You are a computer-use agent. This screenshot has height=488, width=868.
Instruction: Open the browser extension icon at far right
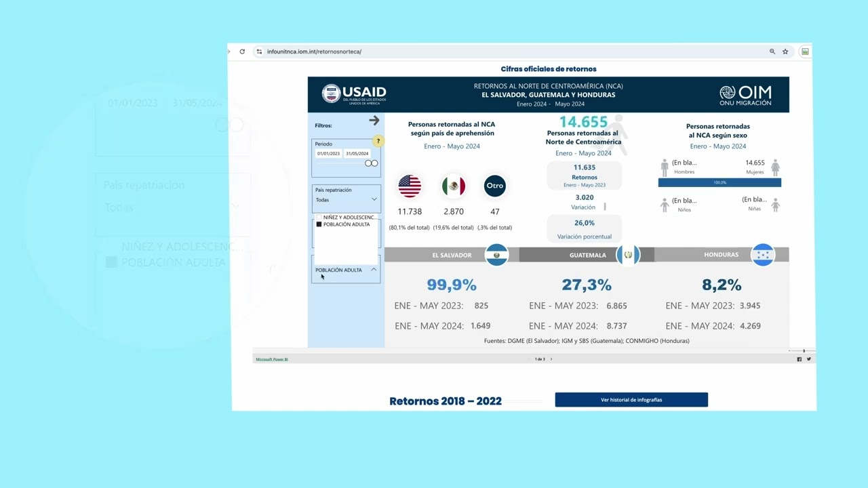pyautogui.click(x=805, y=52)
